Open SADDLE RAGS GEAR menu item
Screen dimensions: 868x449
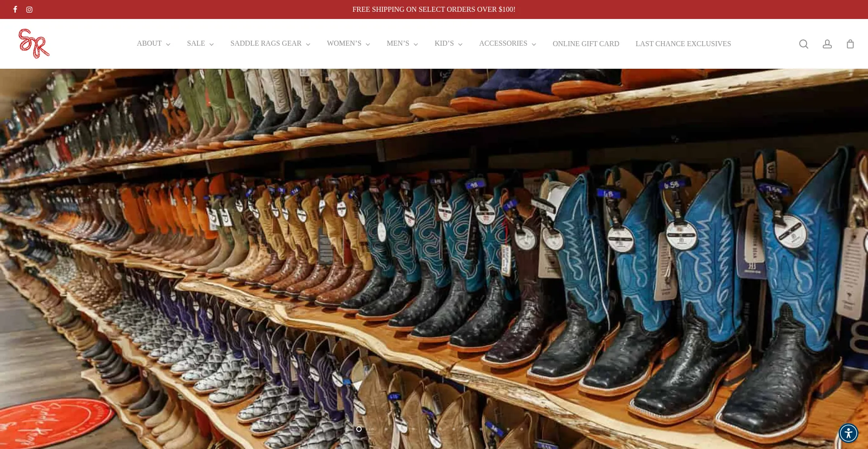(x=266, y=43)
